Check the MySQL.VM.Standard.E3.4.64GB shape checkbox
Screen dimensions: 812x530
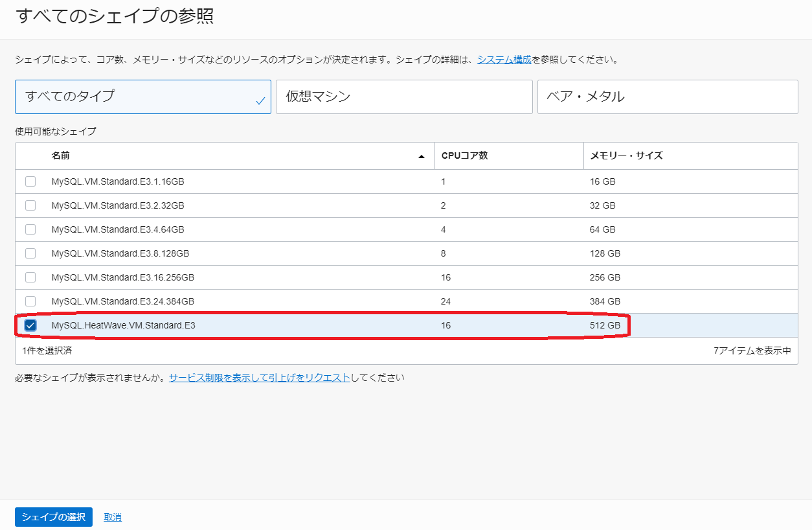30,229
